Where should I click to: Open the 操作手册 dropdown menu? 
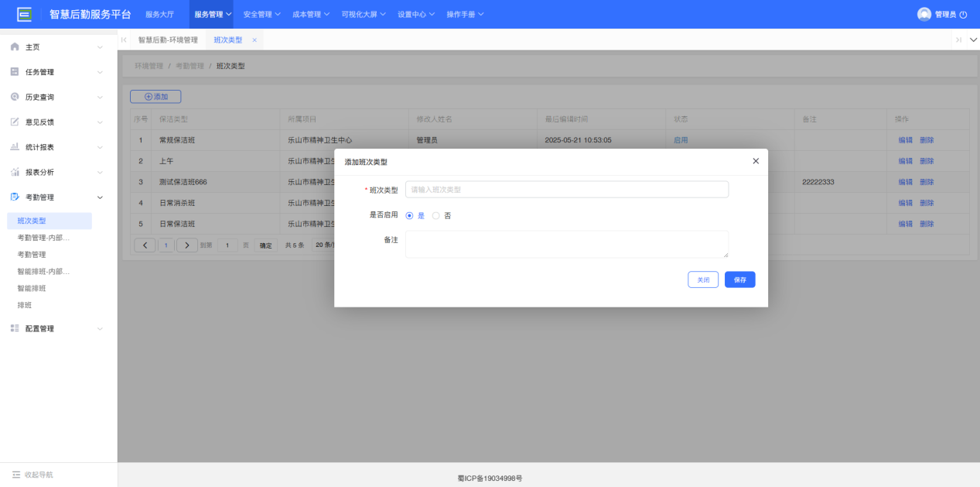(465, 14)
